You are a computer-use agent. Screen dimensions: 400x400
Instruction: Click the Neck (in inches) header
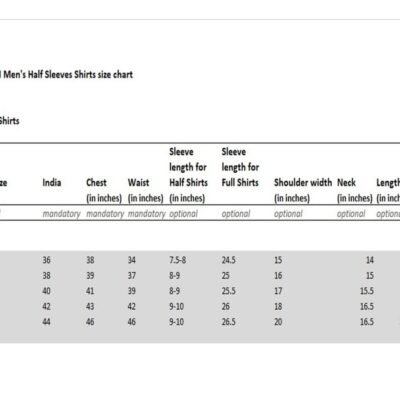355,190
